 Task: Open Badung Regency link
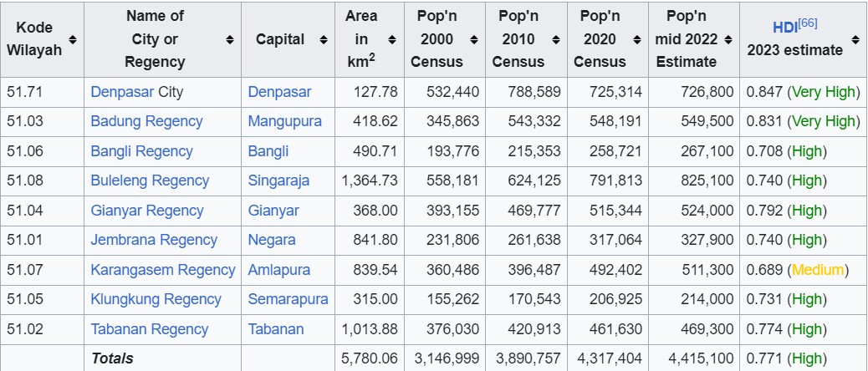pyautogui.click(x=146, y=121)
